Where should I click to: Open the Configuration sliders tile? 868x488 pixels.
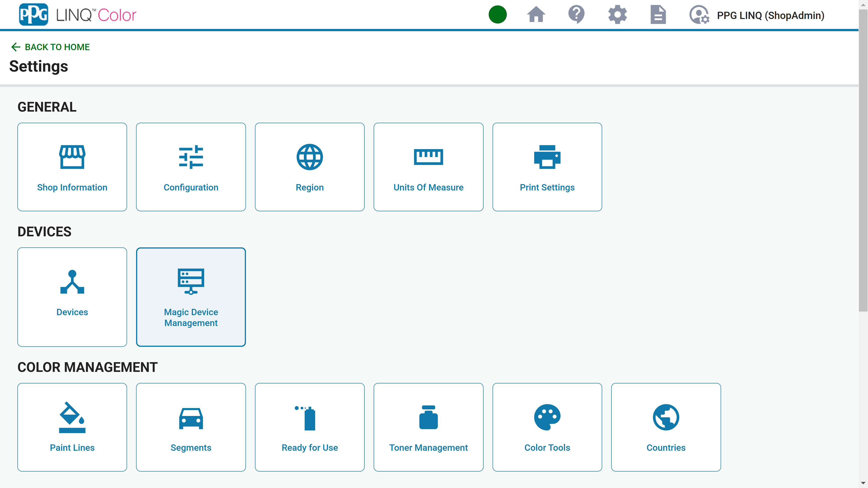coord(191,167)
